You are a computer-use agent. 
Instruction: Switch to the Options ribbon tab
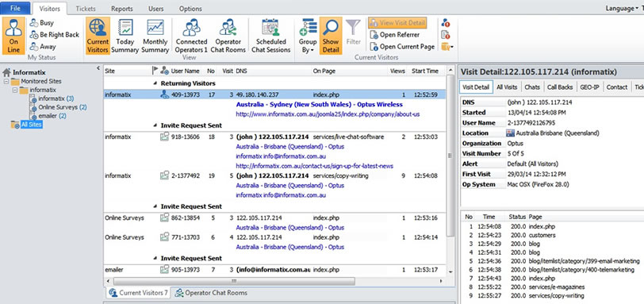[x=190, y=9]
